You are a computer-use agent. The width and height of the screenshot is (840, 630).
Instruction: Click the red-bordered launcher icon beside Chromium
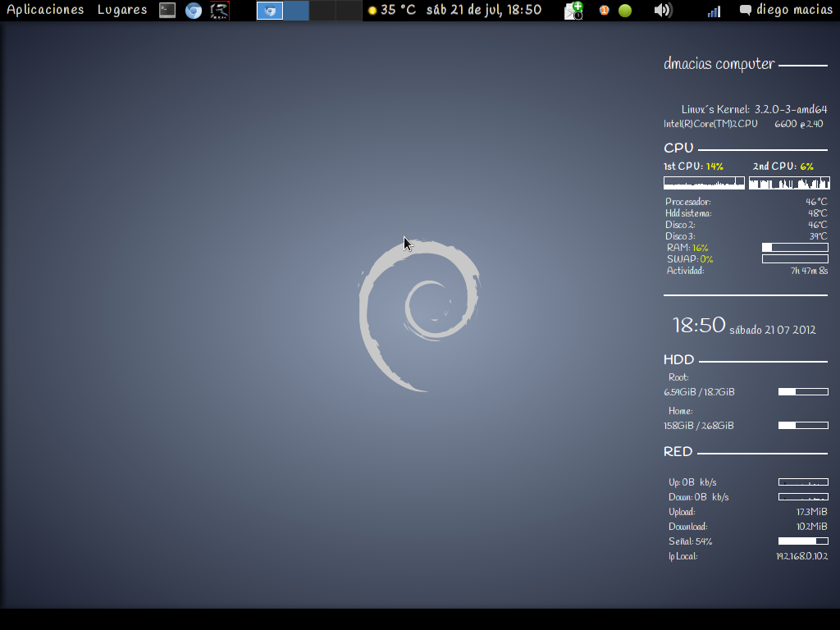220,10
